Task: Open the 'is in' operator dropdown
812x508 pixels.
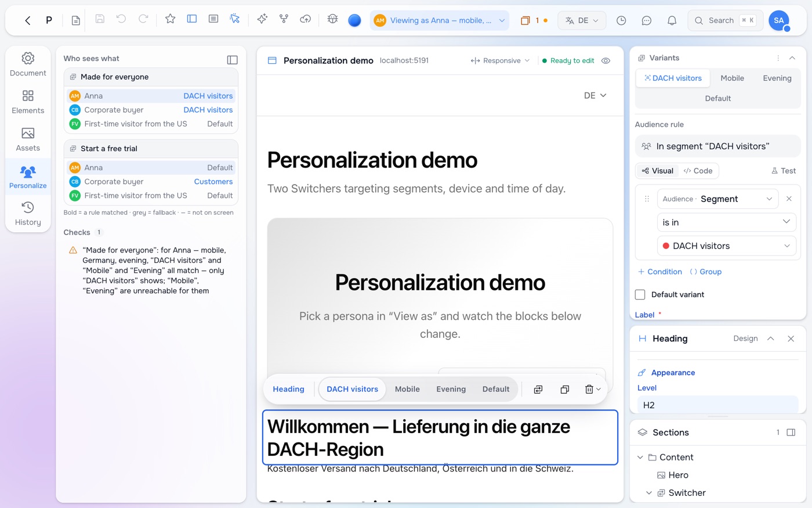Action: point(726,222)
